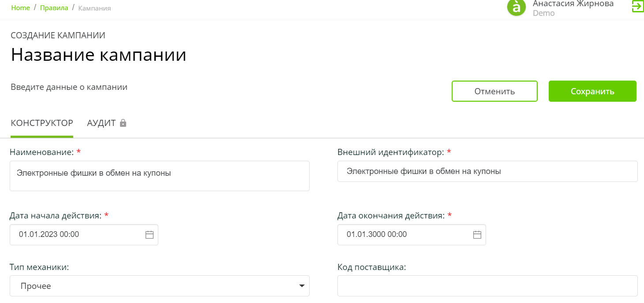Click the green user avatar icon
The image size is (644, 303).
click(517, 7)
